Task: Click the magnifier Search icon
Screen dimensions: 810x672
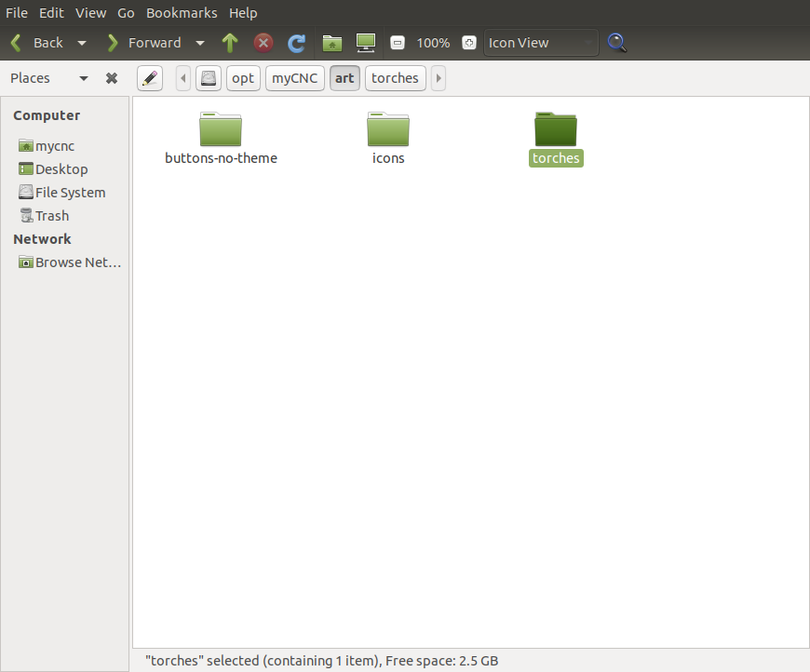Action: [616, 43]
